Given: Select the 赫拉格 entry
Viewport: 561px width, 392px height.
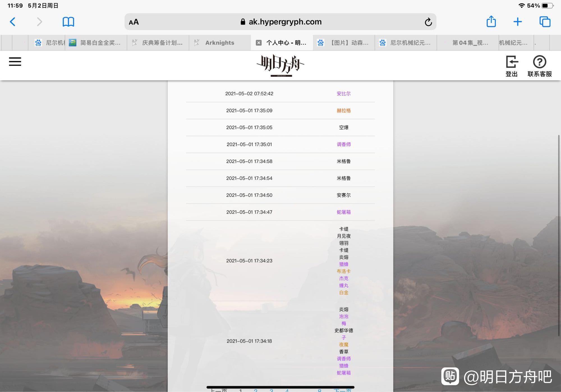Looking at the screenshot, I should click(x=344, y=111).
